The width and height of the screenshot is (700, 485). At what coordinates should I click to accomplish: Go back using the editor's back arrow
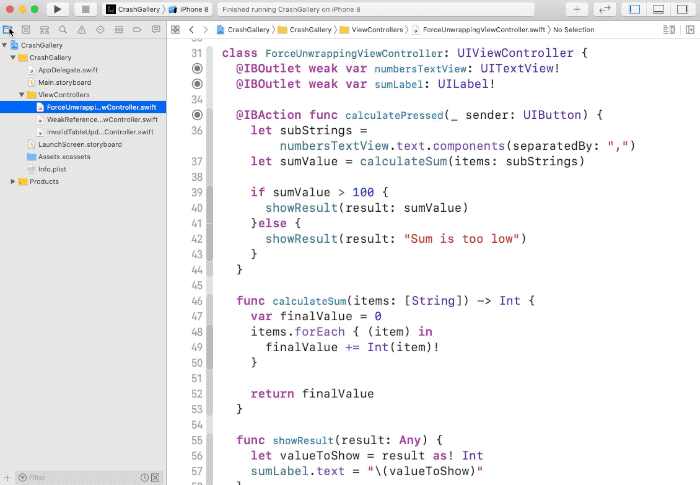pos(191,30)
